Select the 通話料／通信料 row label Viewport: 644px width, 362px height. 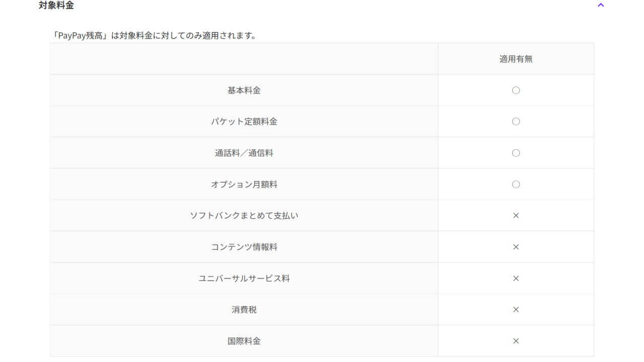tap(244, 153)
